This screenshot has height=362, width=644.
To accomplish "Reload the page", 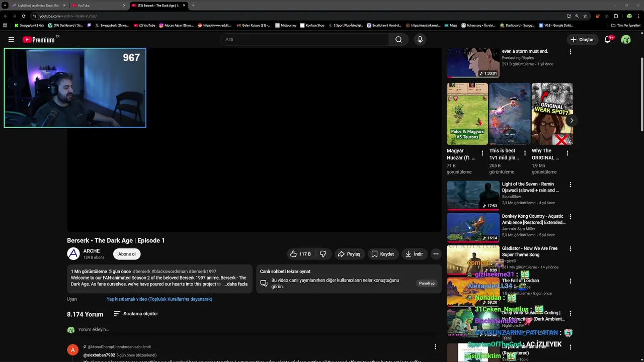I will coord(24,16).
